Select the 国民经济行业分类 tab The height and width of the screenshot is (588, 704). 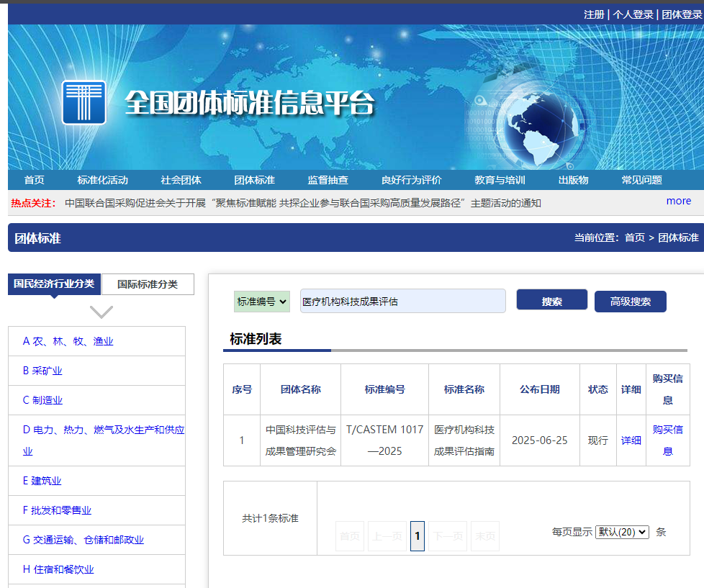pos(54,284)
